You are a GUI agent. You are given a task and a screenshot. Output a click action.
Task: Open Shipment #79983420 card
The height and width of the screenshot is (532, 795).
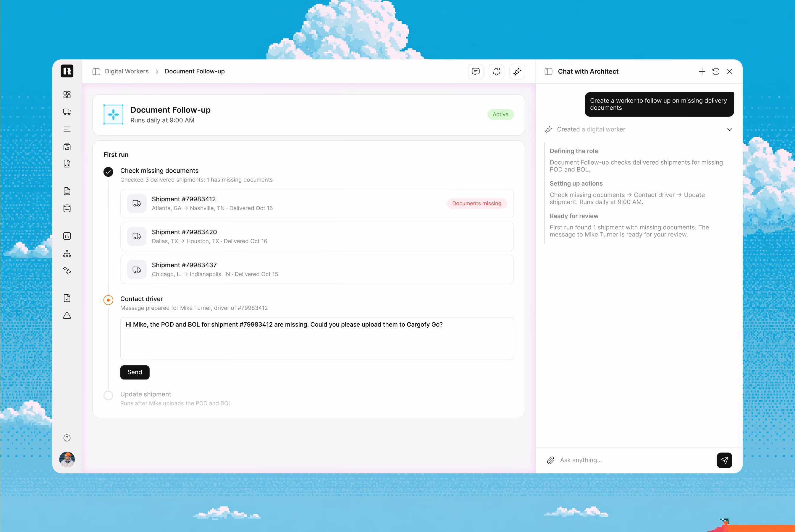point(317,236)
